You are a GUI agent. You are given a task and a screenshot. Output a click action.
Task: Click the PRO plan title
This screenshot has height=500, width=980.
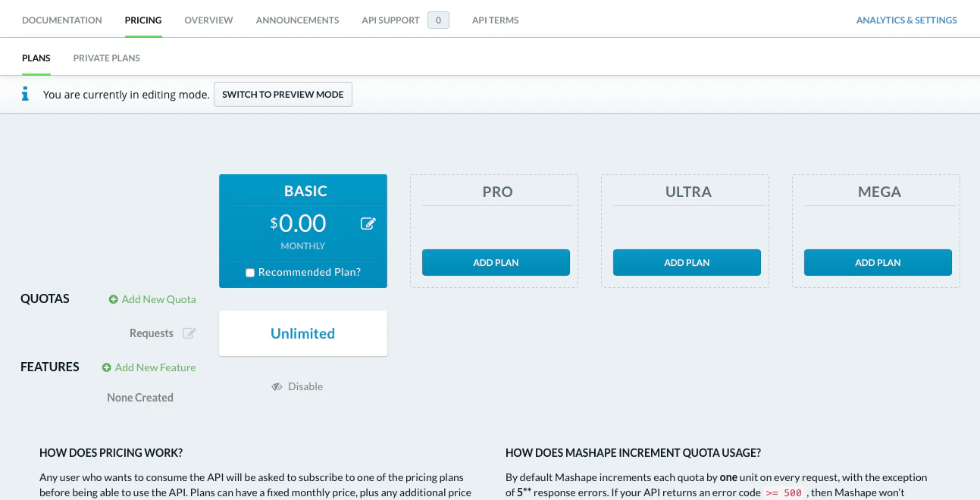[497, 192]
